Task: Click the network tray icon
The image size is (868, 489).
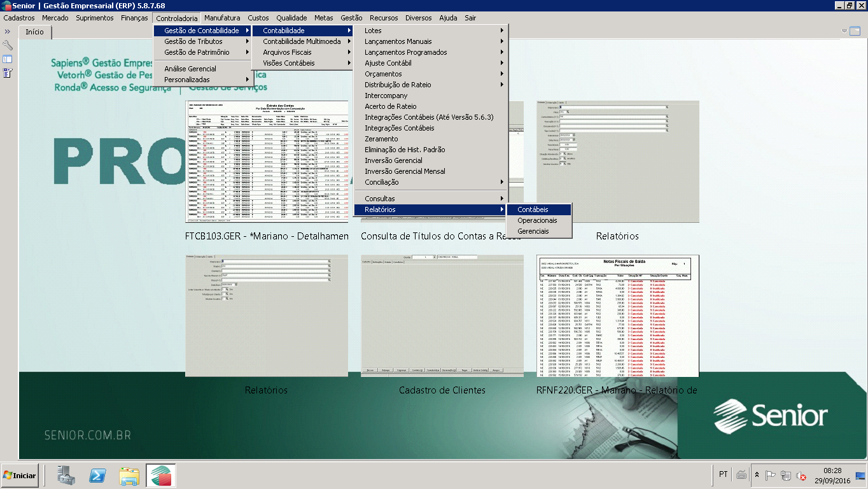Action: [x=786, y=475]
